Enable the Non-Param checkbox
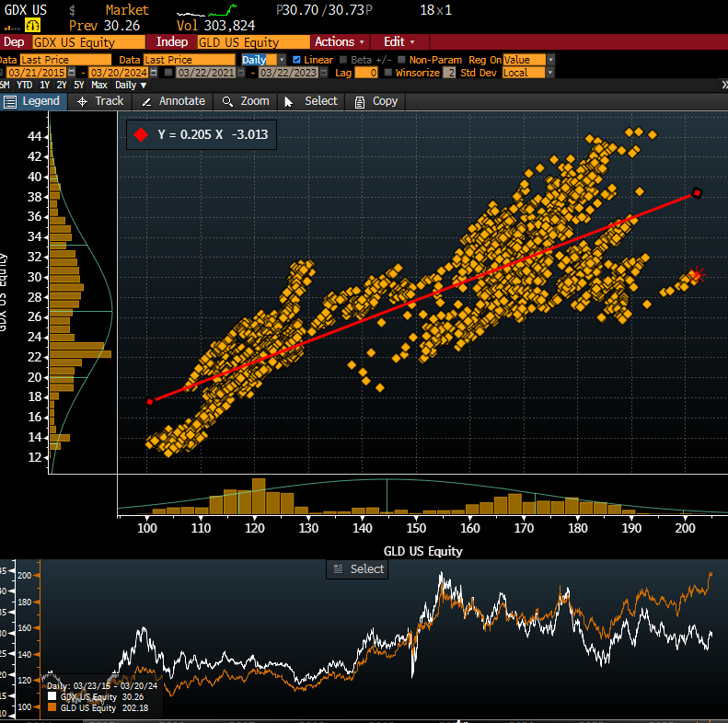 click(x=401, y=60)
